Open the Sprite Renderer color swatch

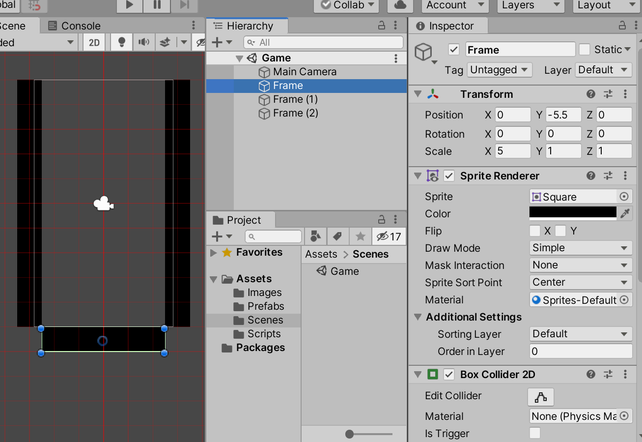click(572, 213)
